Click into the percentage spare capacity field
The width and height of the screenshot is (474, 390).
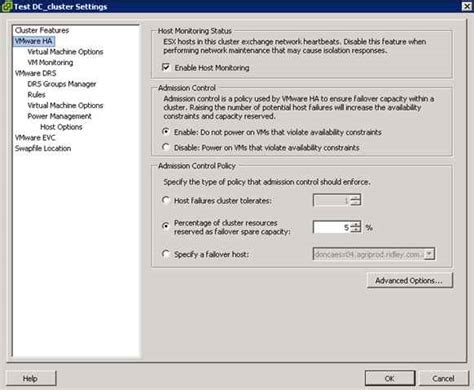click(x=332, y=227)
